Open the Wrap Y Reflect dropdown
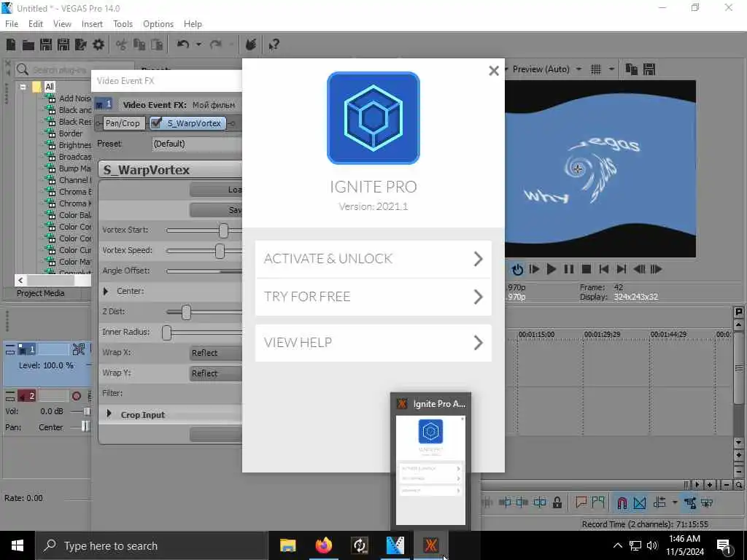The image size is (747, 560). (216, 373)
